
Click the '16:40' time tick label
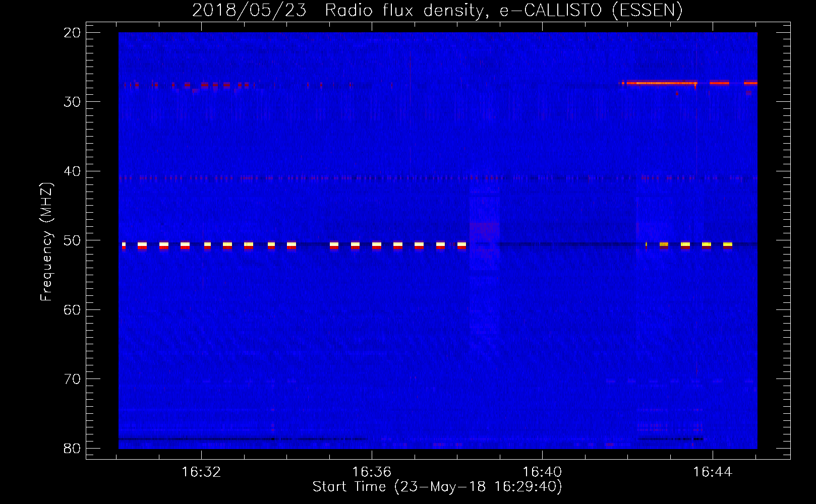coord(542,472)
